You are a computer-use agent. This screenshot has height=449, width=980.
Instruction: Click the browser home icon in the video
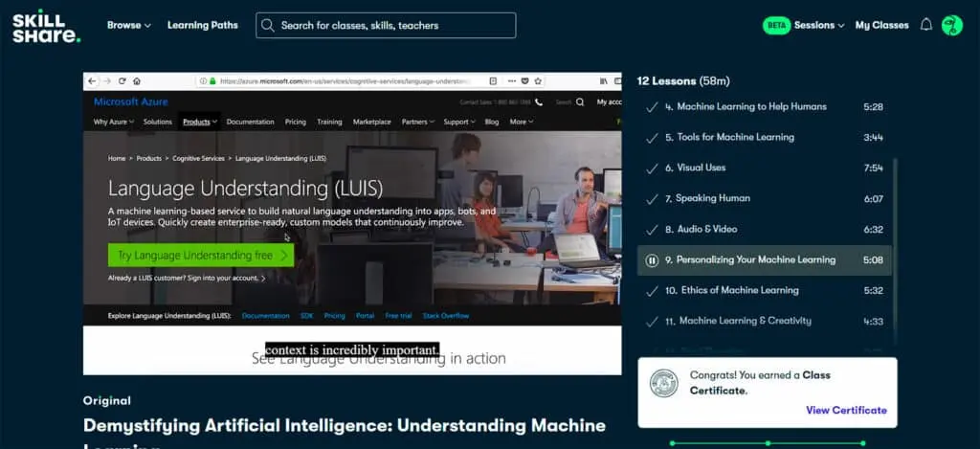(137, 81)
